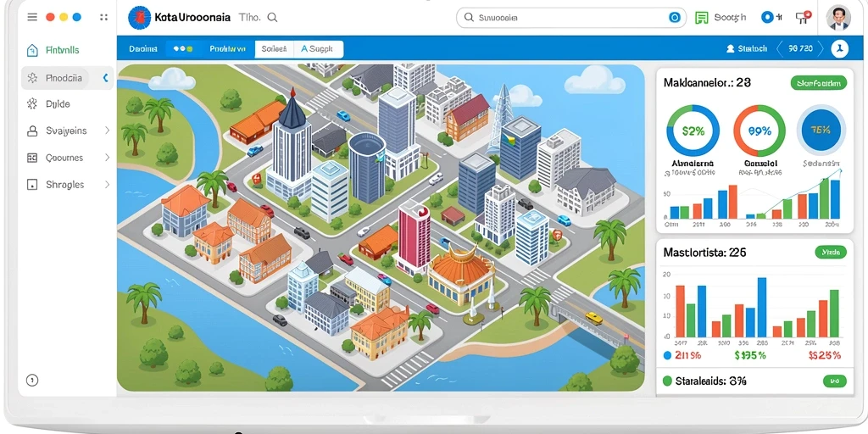Click the blue camera icon in search bar
This screenshot has width=868, height=434.
pos(674,18)
